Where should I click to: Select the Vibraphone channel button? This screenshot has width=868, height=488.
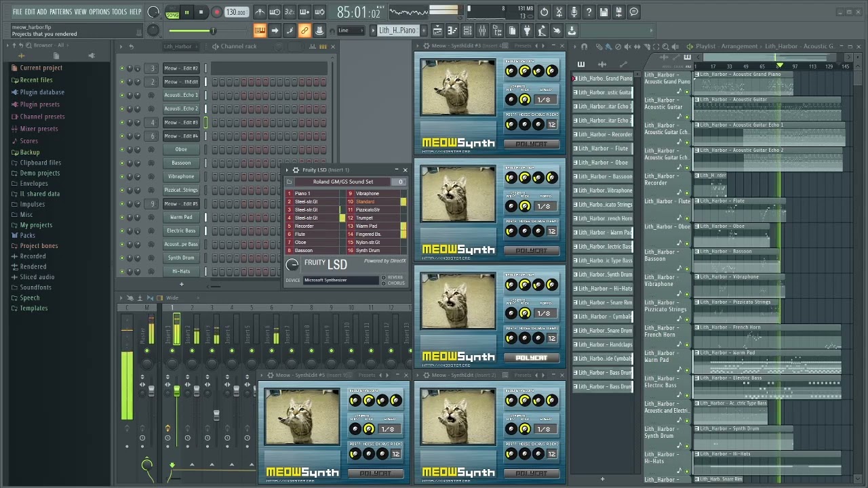point(181,177)
